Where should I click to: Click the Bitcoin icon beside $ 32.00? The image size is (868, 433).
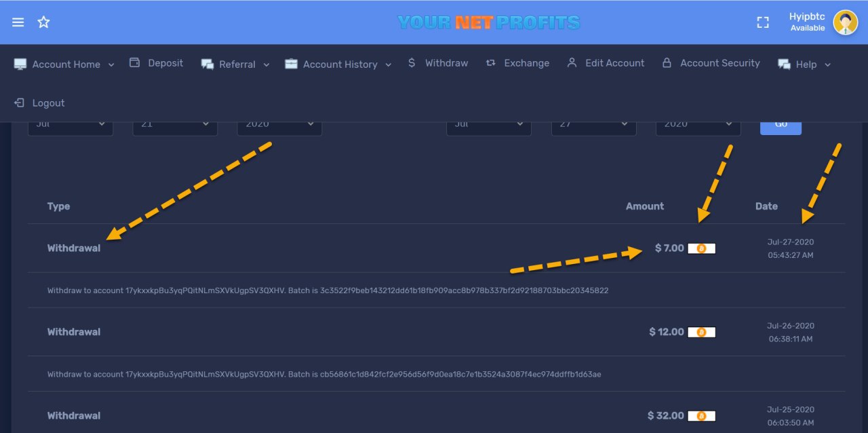[701, 416]
